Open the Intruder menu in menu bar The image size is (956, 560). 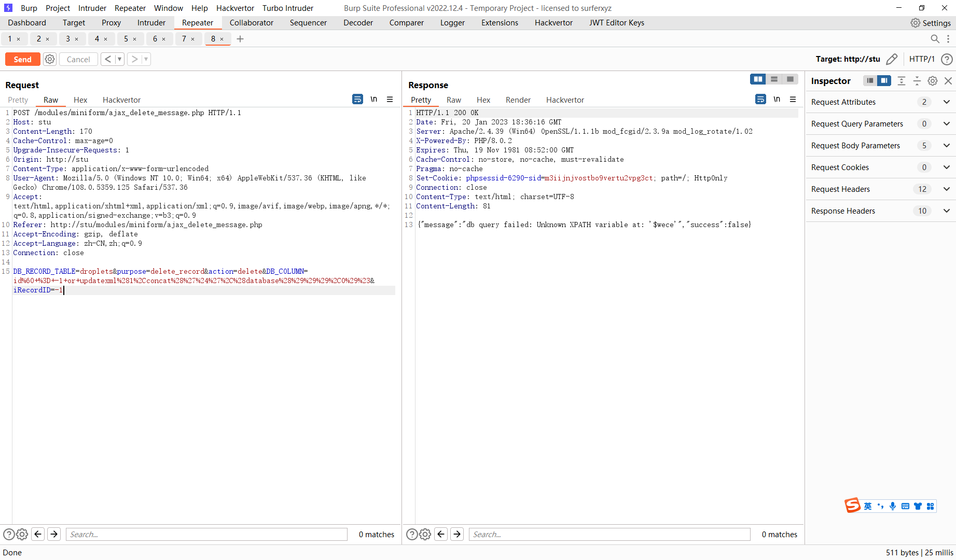(92, 8)
